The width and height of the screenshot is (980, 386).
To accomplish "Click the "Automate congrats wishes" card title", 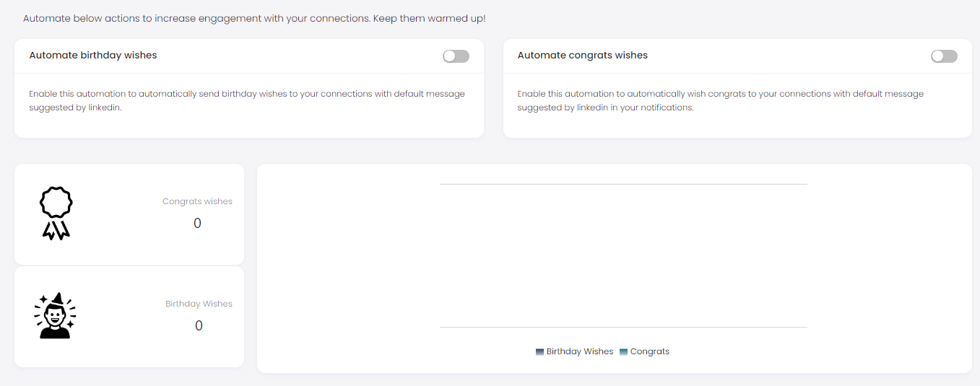I will [x=582, y=56].
